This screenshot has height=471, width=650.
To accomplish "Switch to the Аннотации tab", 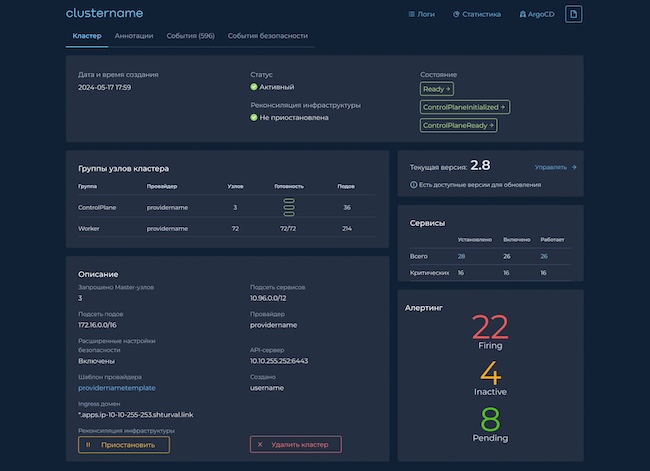I will tap(134, 36).
